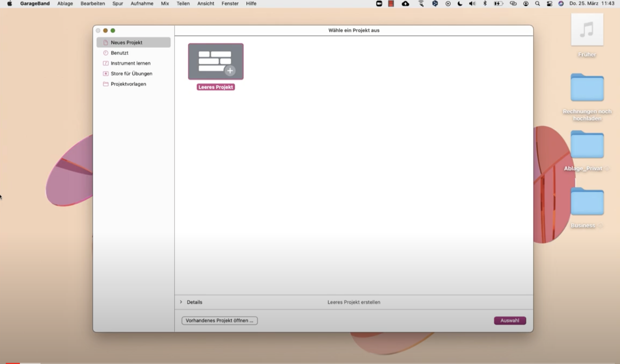Click the Neues Projekt document icon
Viewport: 620px width, 364px height.
pyautogui.click(x=106, y=42)
